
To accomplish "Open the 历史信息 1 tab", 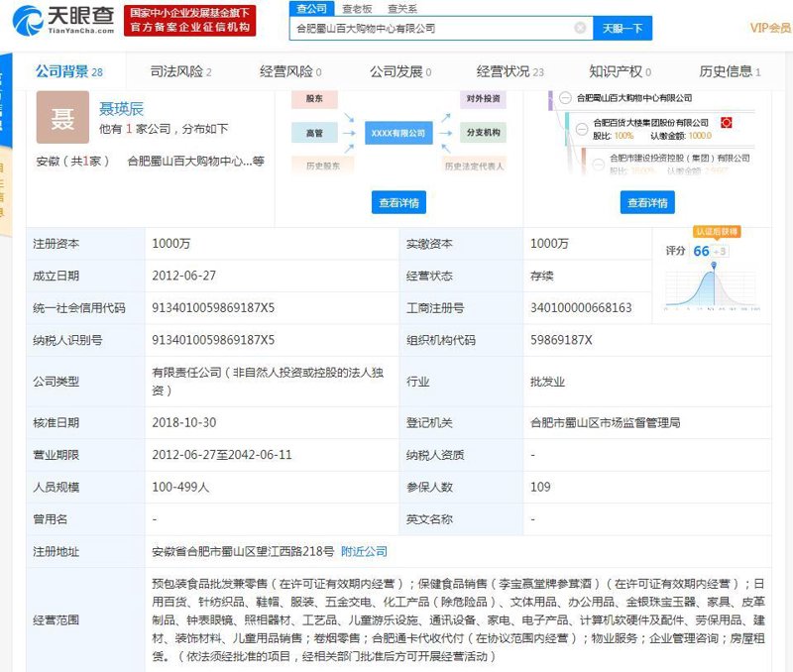I will pyautogui.click(x=730, y=71).
